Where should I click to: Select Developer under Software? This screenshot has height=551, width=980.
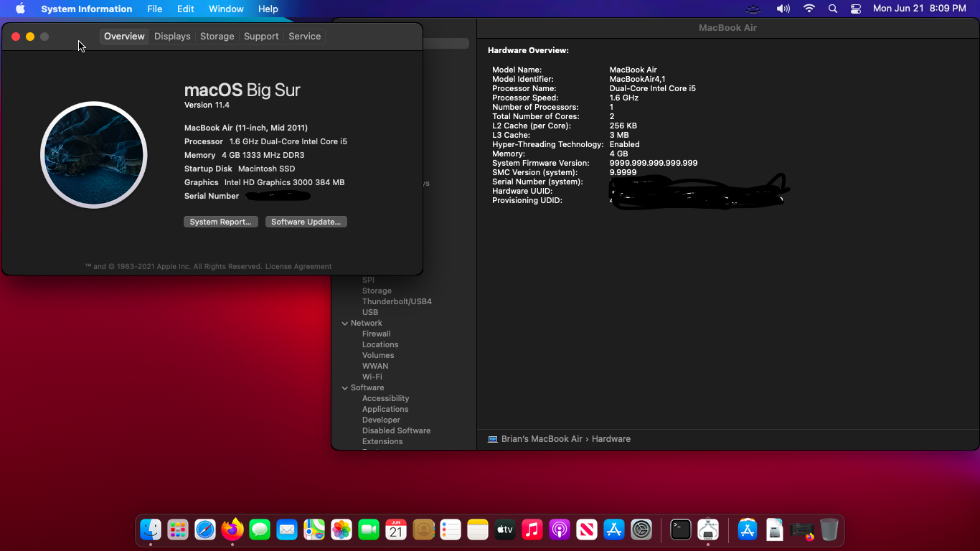381,420
